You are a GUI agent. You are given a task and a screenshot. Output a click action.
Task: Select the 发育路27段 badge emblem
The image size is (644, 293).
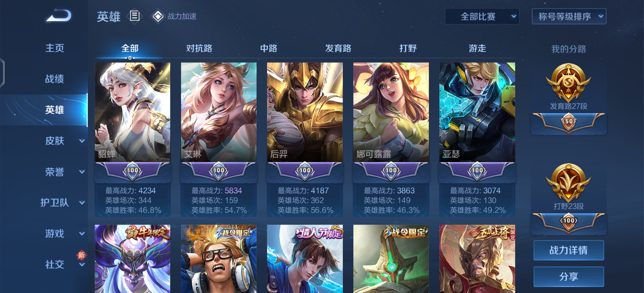568,82
